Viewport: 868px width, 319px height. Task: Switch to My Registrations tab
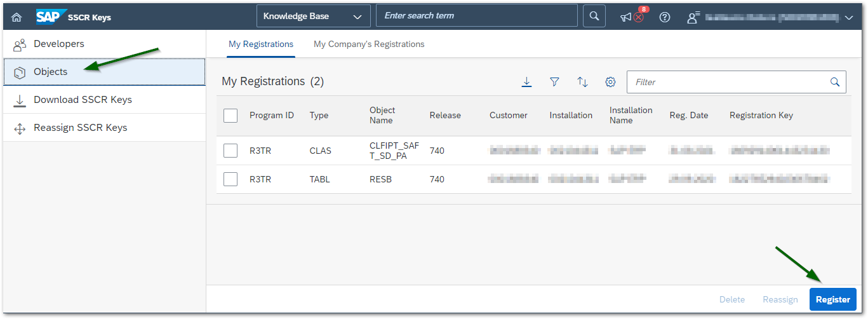261,44
